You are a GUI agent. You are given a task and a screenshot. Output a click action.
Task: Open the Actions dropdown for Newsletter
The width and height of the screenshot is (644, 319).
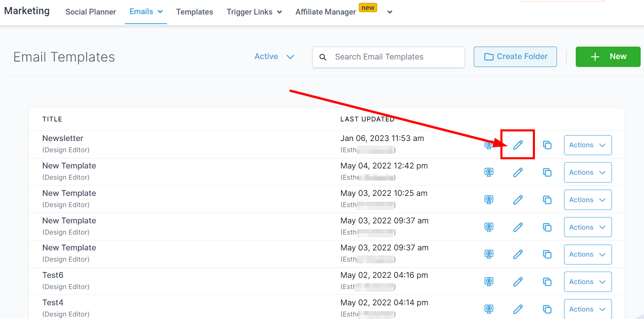[587, 145]
